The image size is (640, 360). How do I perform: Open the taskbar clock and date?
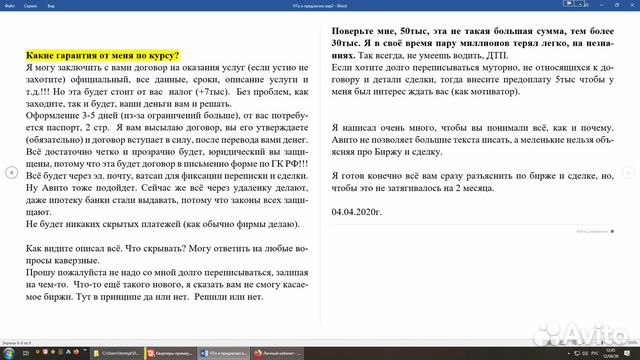[x=611, y=353]
